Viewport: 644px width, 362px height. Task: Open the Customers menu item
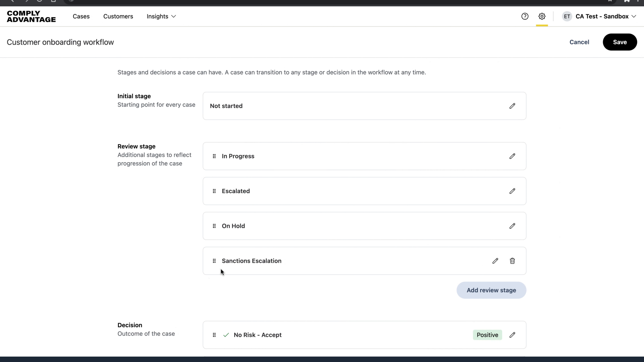(118, 16)
